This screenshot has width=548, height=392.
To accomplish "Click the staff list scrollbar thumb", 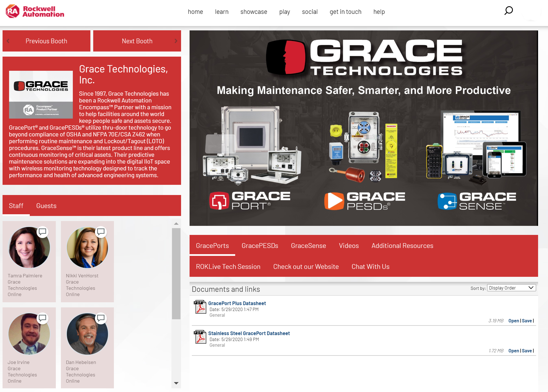I will coord(176,273).
